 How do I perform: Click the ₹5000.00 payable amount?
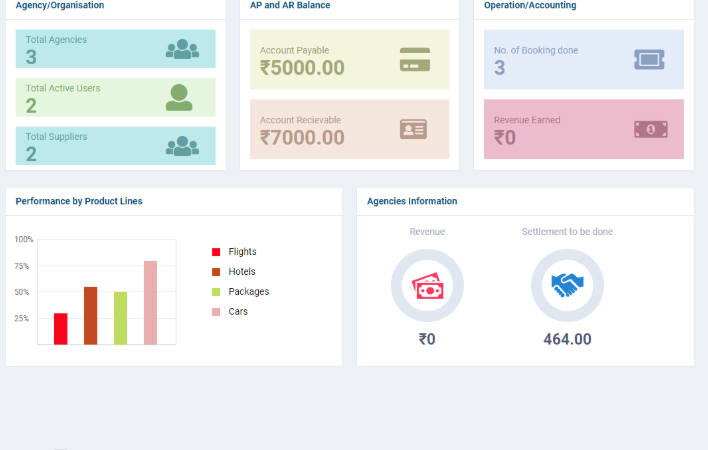pos(302,68)
